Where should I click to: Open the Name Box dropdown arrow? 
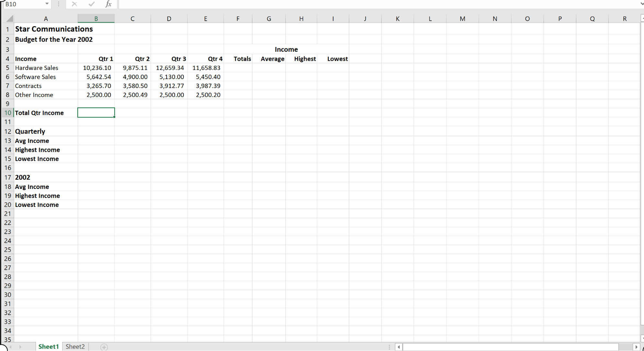47,4
